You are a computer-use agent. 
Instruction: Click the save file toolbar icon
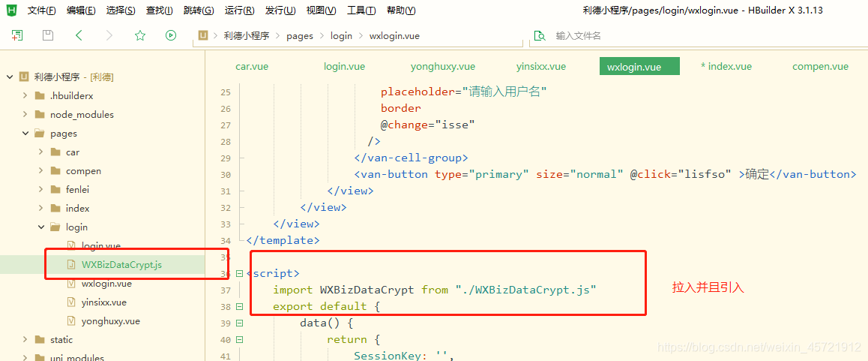[x=48, y=35]
